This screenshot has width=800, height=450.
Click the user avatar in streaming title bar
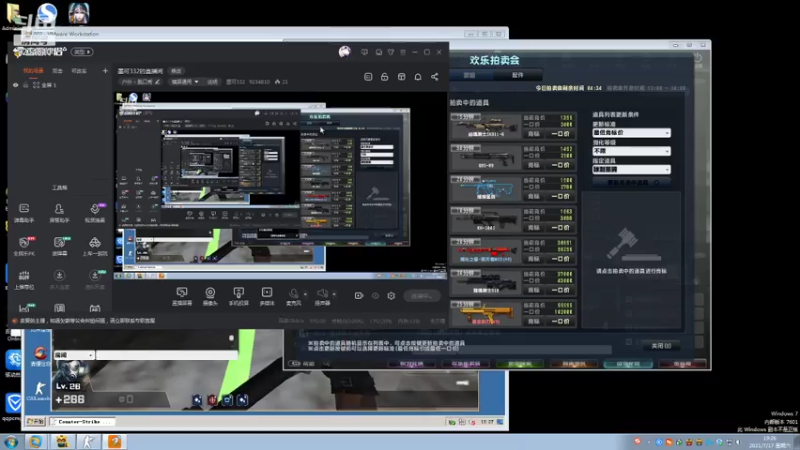click(x=344, y=52)
